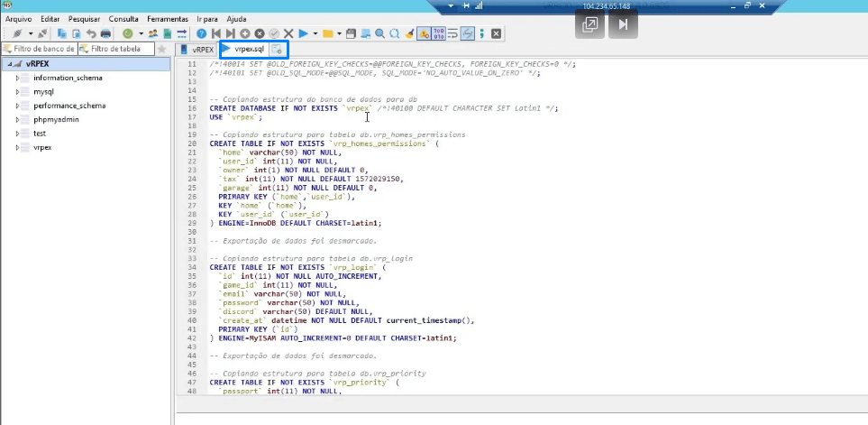Open the dropdown arrow beside the folder icon
Viewport: 868px width, 425px height.
point(339,33)
